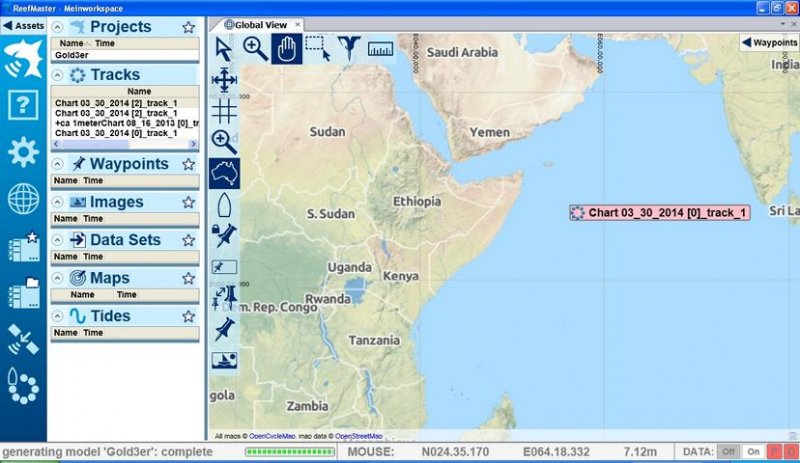Open settings via the gear icon
Screen dimensions: 800x463
[23, 152]
